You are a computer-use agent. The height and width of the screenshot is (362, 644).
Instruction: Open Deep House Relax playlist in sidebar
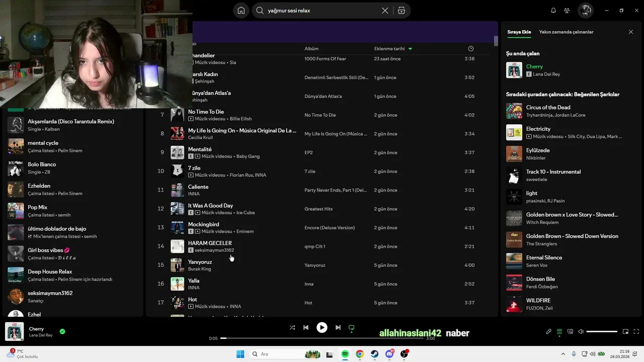click(73, 275)
